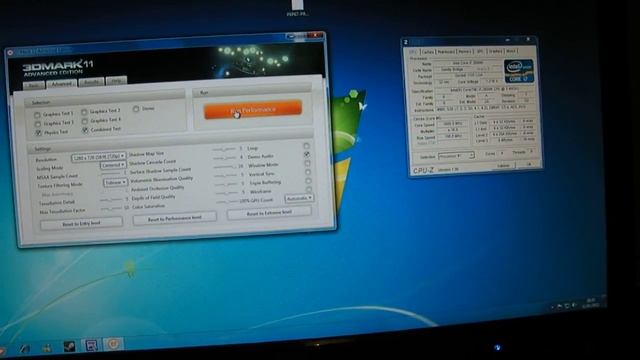Image resolution: width=640 pixels, height=360 pixels.
Task: Open the system tray clock
Action: click(591, 302)
